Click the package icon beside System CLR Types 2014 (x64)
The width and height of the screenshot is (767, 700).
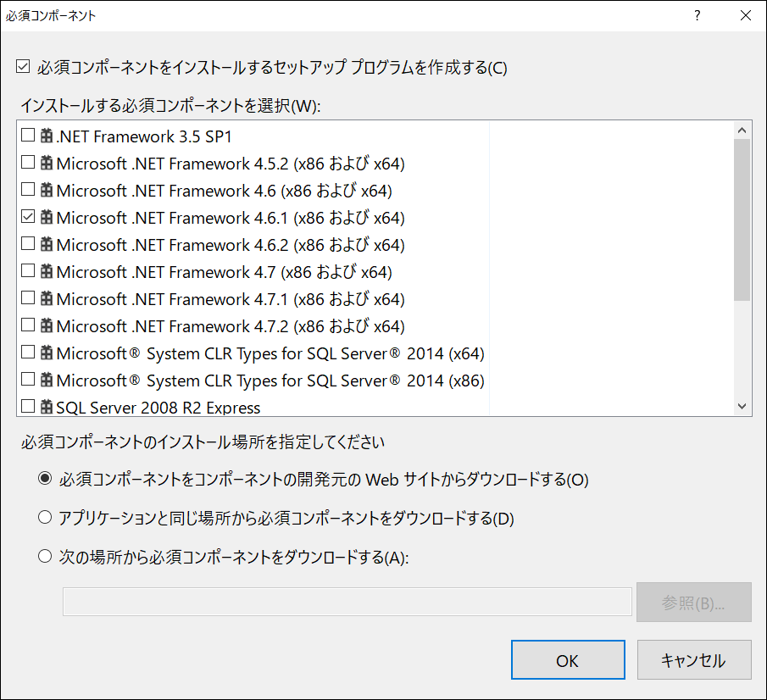point(44,353)
